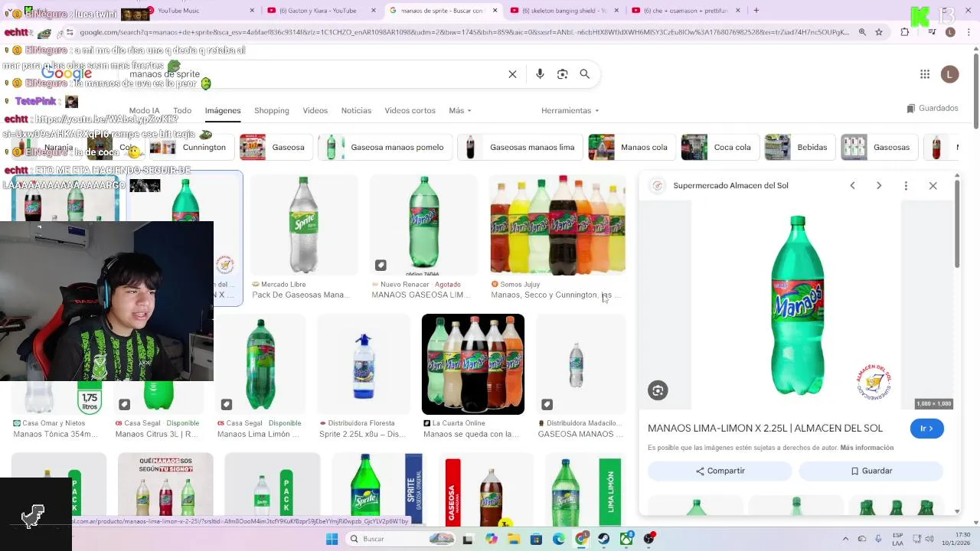Click the Guardar button
This screenshot has width=980, height=551.
click(871, 471)
